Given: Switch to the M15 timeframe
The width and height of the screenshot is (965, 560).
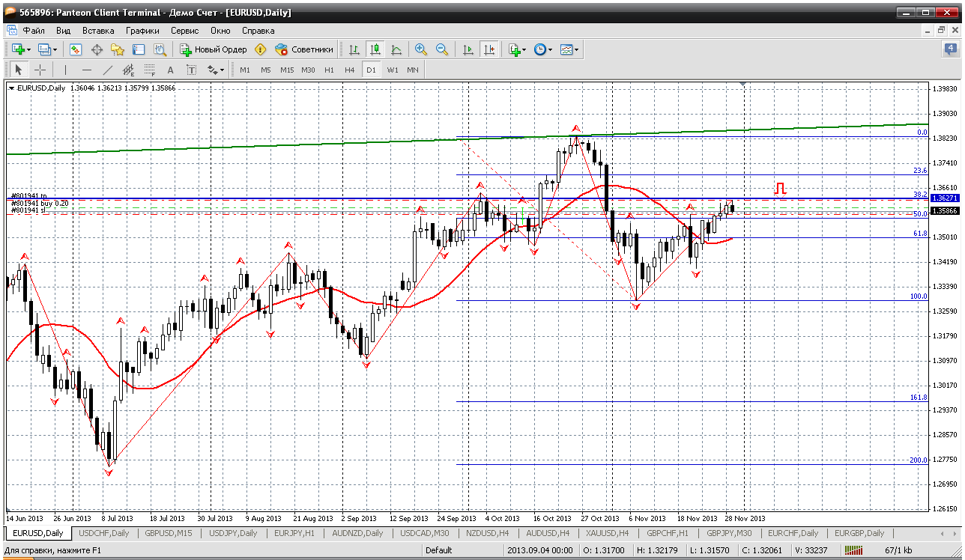Looking at the screenshot, I should point(287,70).
